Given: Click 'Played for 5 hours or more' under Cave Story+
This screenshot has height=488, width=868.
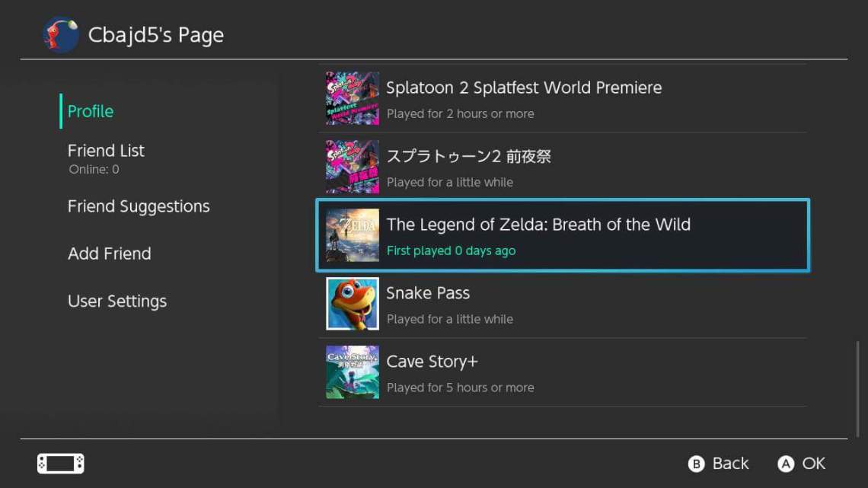Looking at the screenshot, I should point(460,387).
